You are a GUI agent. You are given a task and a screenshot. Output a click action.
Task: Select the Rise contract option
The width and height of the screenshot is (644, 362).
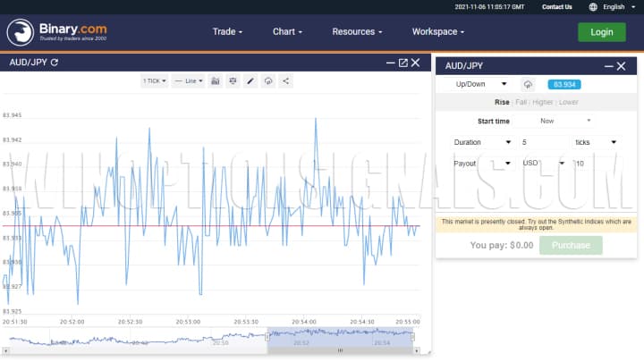click(x=502, y=102)
